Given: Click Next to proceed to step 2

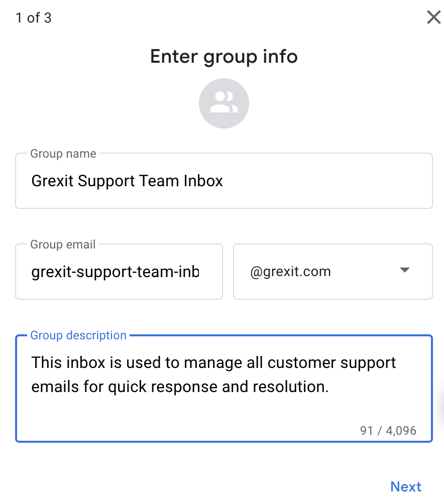Looking at the screenshot, I should (x=406, y=486).
